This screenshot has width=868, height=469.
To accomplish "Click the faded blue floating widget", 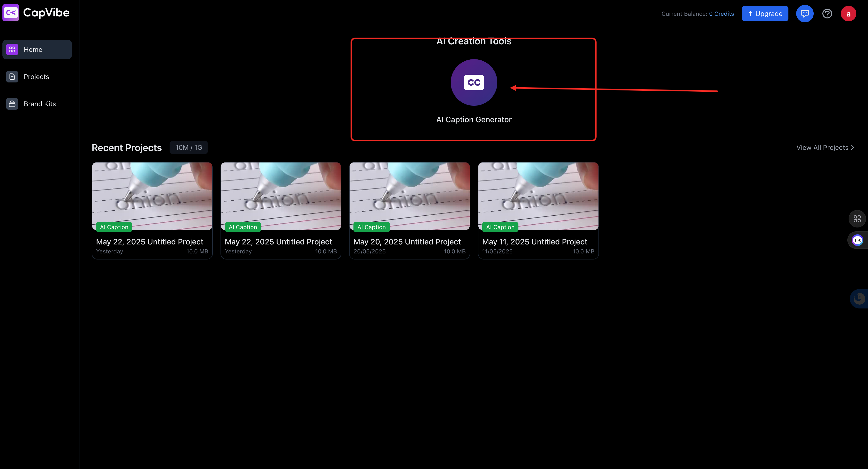I will (x=859, y=299).
